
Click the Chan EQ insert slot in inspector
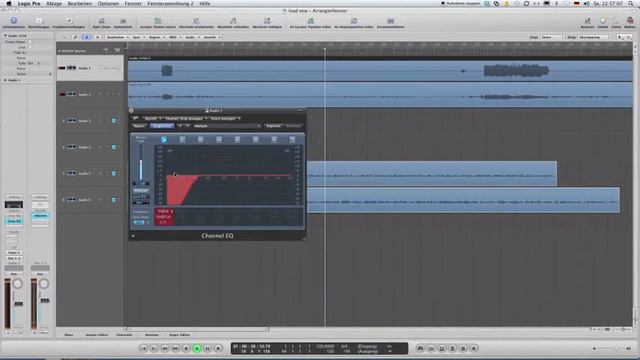14,221
